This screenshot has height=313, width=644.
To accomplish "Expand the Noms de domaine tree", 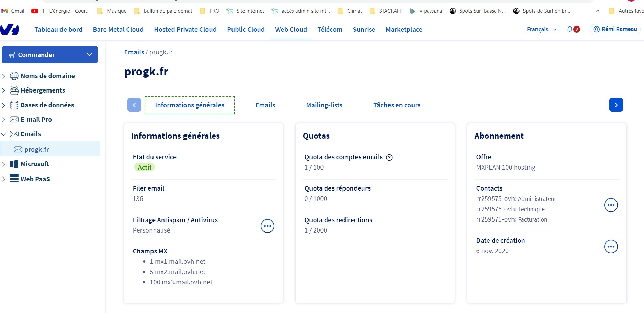I will click(x=4, y=76).
